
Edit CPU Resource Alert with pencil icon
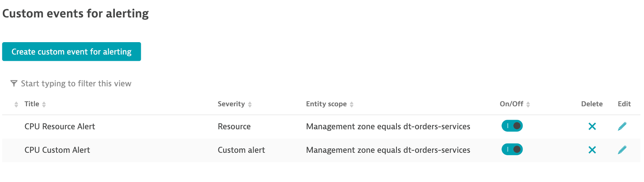[x=622, y=126]
